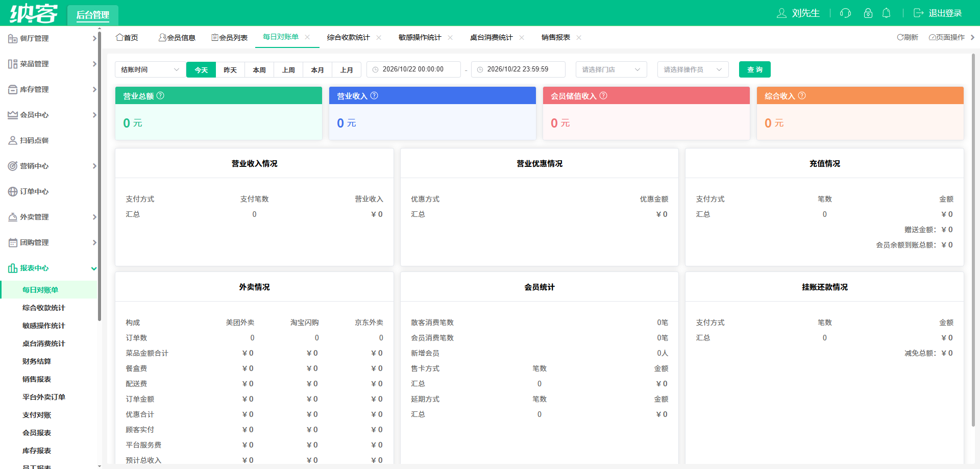980x469 pixels.
Task: Click the start datetime field
Action: (413, 69)
